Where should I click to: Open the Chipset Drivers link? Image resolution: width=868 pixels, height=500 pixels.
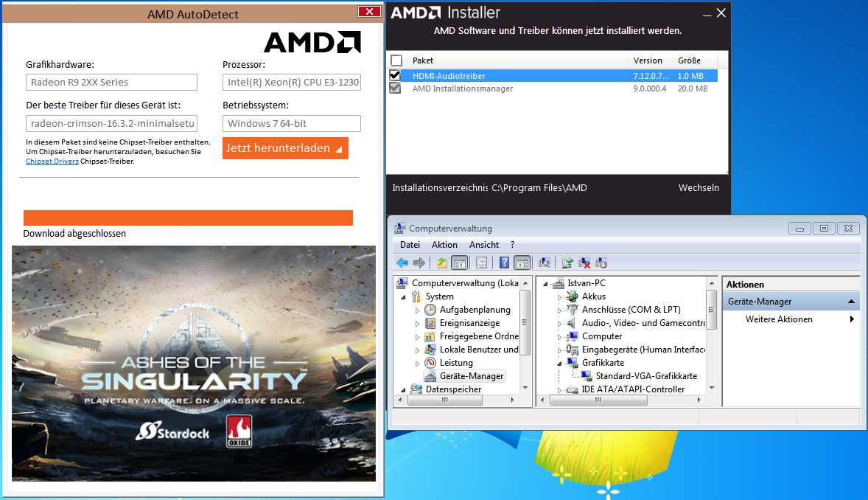52,162
